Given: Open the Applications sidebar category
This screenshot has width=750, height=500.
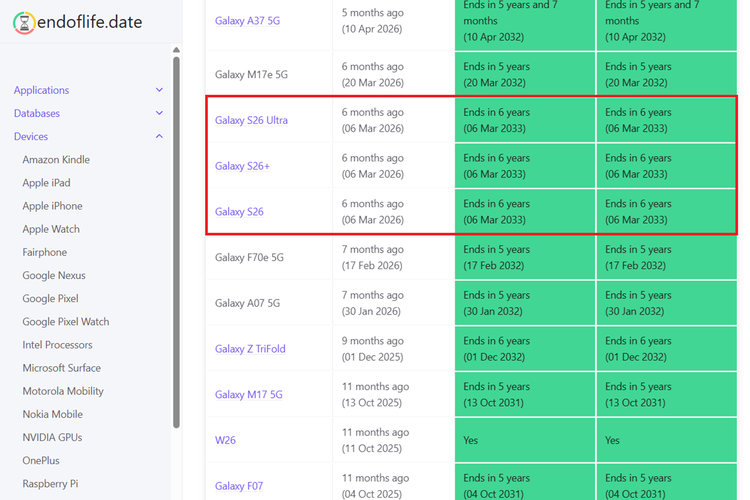Looking at the screenshot, I should pos(42,90).
